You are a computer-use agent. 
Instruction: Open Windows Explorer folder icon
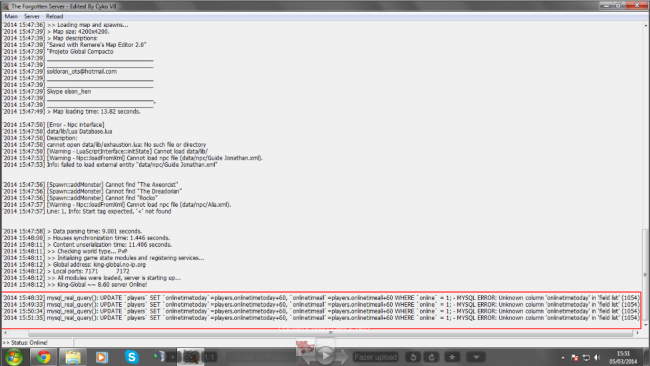[73, 357]
